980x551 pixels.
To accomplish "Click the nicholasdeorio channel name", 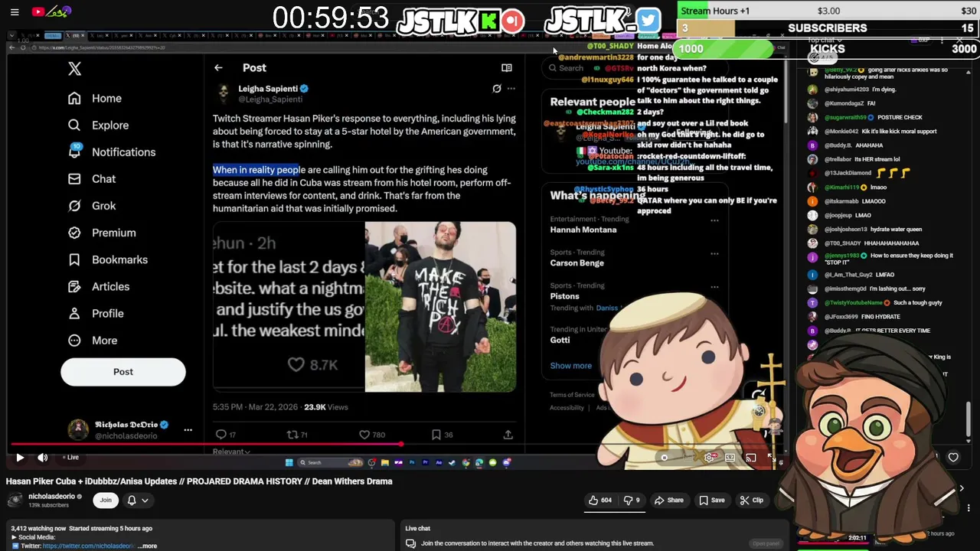I will [x=51, y=497].
